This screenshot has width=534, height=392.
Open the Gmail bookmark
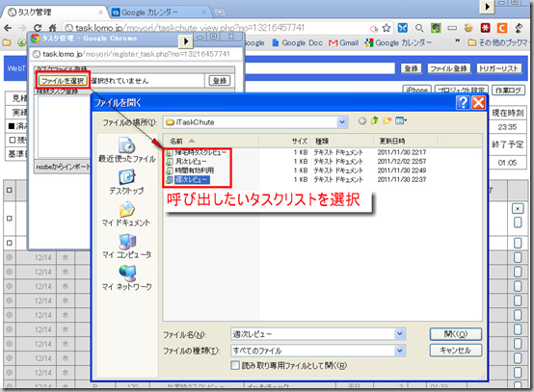[343, 43]
